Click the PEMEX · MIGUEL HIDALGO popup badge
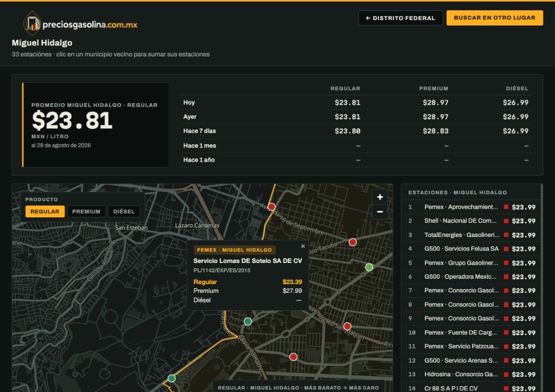Image resolution: width=555 pixels, height=392 pixels. click(x=234, y=250)
